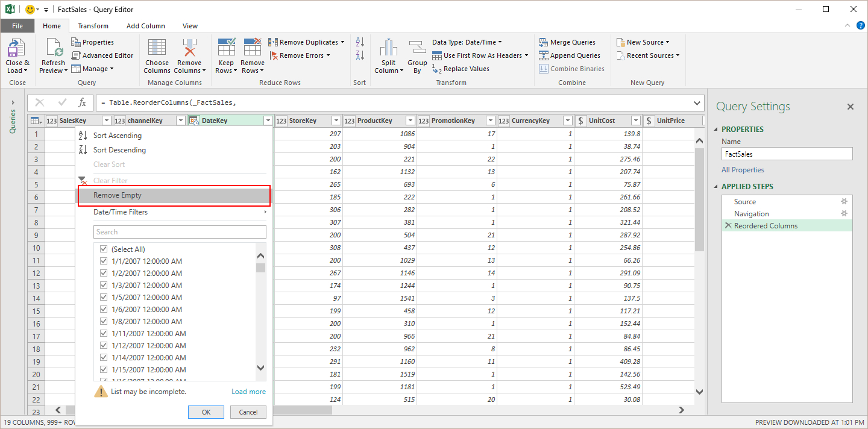868x429 pixels.
Task: Click the Sort Ascending icon
Action: (83, 135)
